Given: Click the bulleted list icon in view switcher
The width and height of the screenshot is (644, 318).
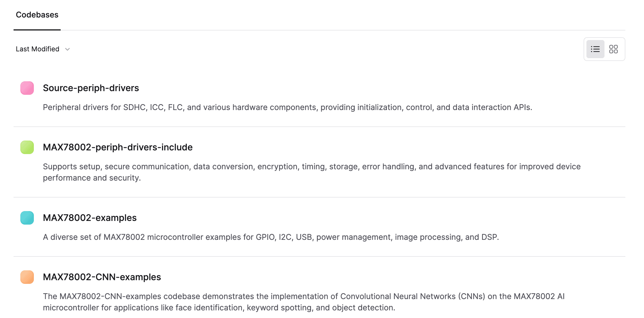Looking at the screenshot, I should pyautogui.click(x=595, y=49).
